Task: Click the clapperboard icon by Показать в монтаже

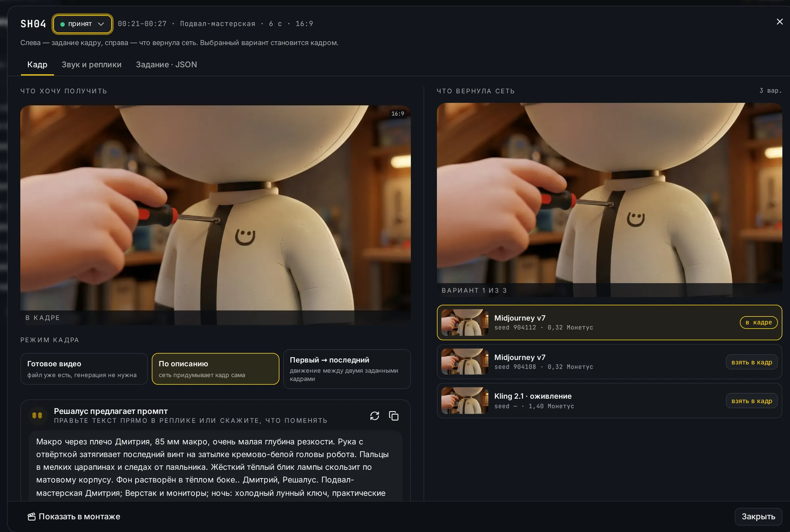Action: pyautogui.click(x=32, y=517)
